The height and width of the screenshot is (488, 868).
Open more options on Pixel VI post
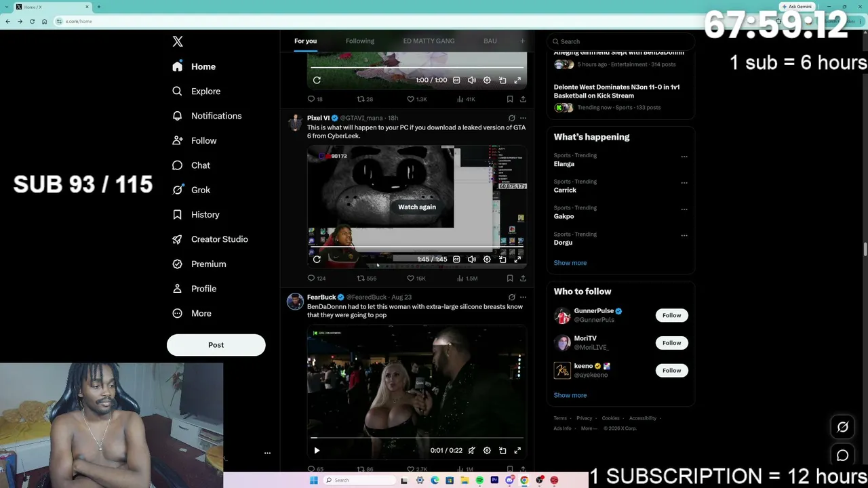[523, 118]
